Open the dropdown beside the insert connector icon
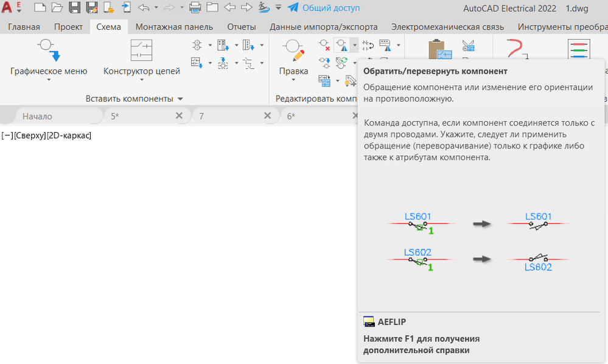 click(x=262, y=46)
